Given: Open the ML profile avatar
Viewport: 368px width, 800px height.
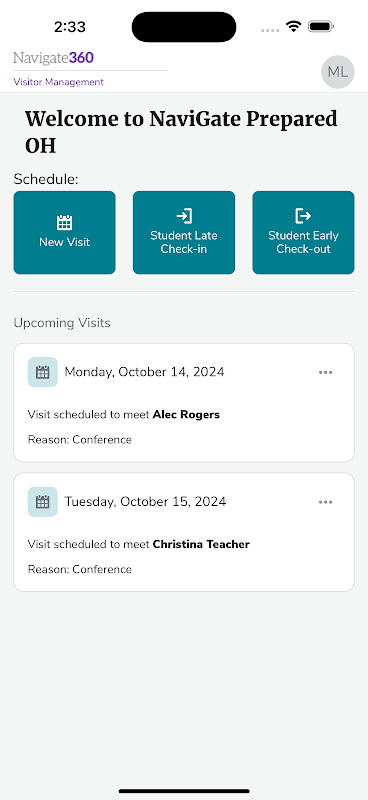Looking at the screenshot, I should click(337, 72).
